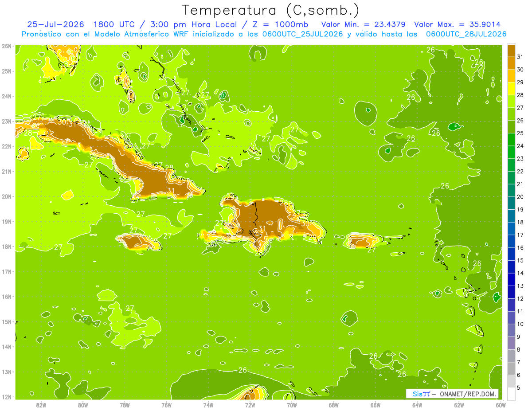Click the '12N' latitude axis label
The image size is (532, 411).
click(6, 397)
